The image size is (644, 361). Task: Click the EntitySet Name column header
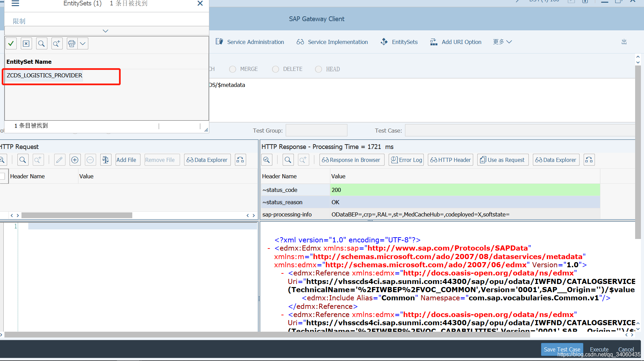29,62
